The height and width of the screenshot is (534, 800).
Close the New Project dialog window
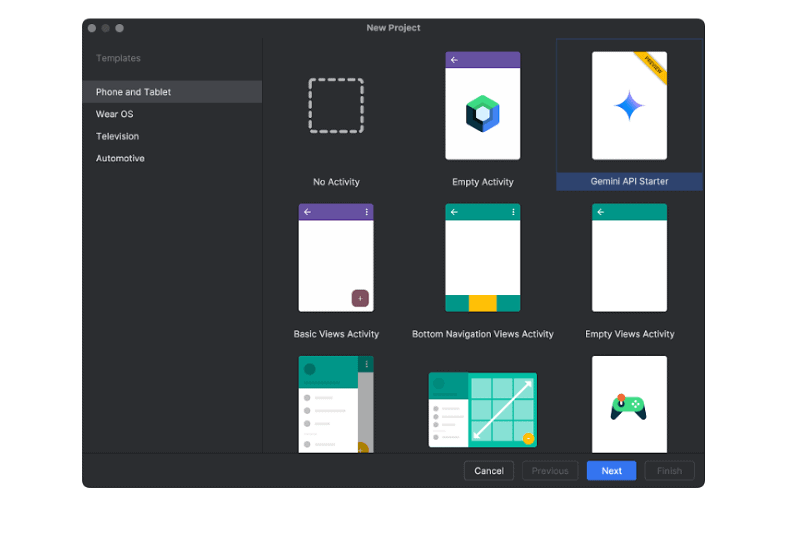pyautogui.click(x=92, y=28)
